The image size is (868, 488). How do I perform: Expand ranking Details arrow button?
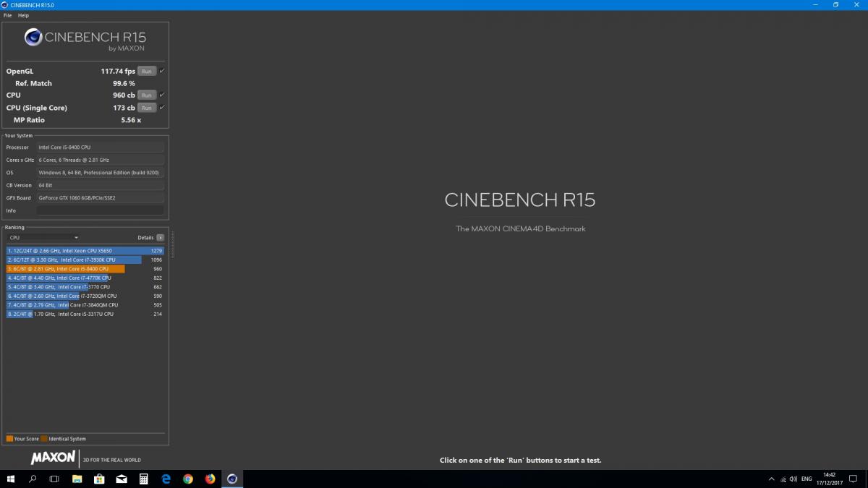[x=160, y=237]
